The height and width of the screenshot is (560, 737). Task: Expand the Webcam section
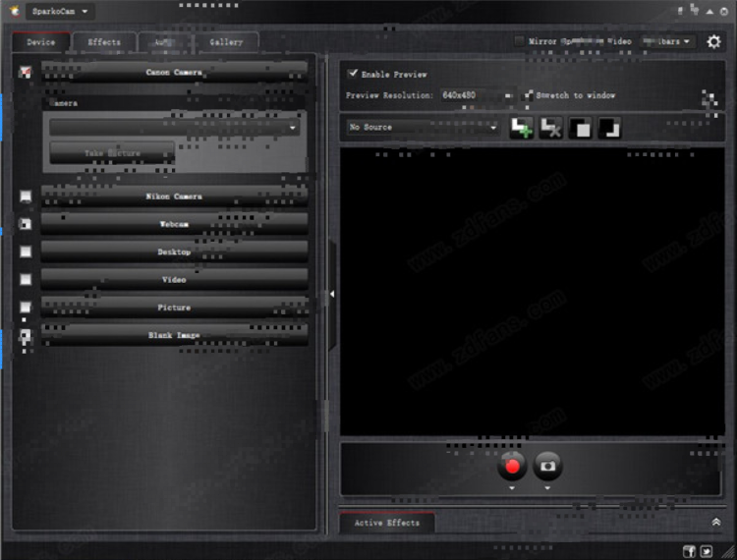point(174,224)
